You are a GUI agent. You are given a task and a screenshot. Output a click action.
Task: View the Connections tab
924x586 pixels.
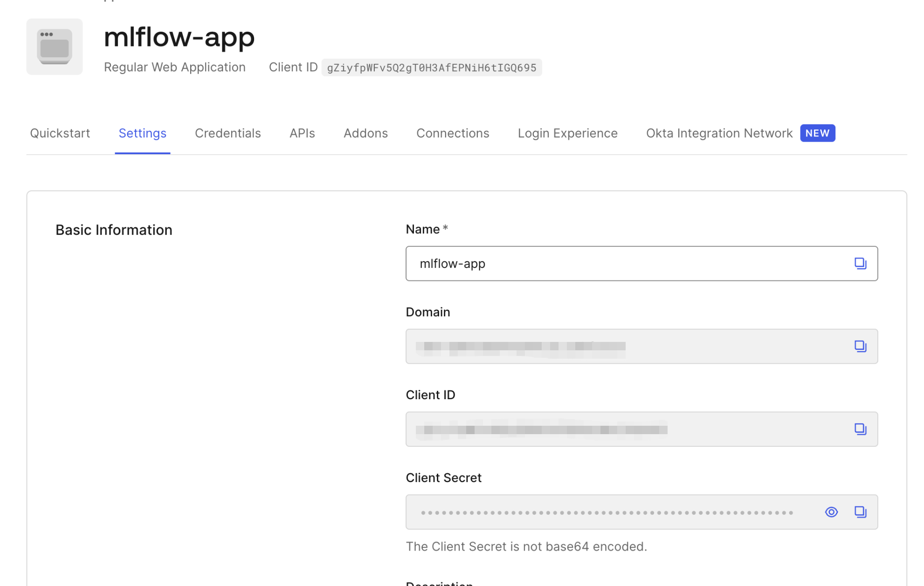(x=452, y=133)
